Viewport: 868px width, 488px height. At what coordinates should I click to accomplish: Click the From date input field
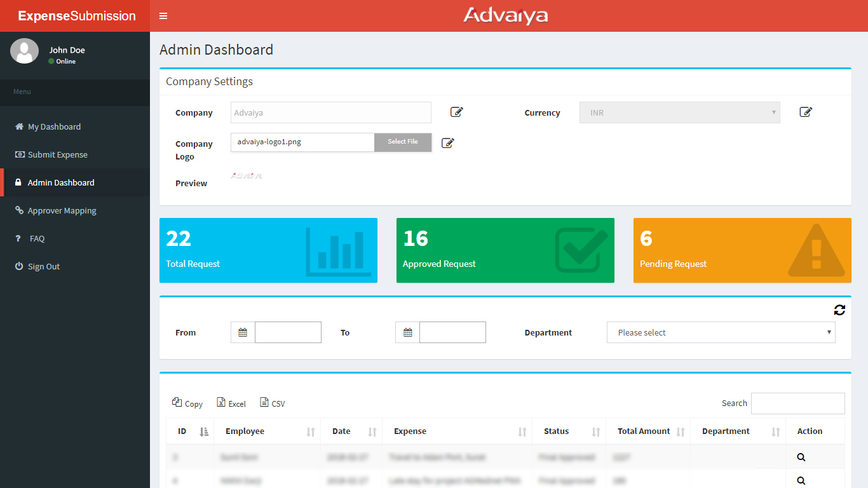coord(288,332)
